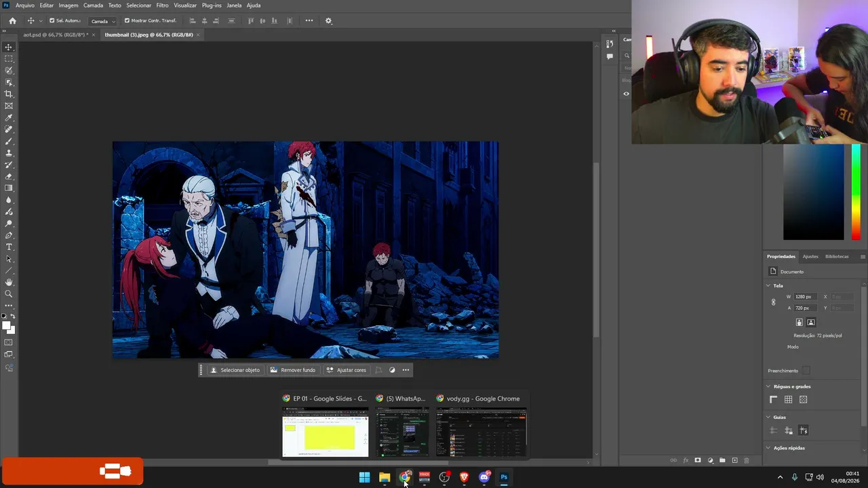Click the Ajustar cores button

[346, 370]
